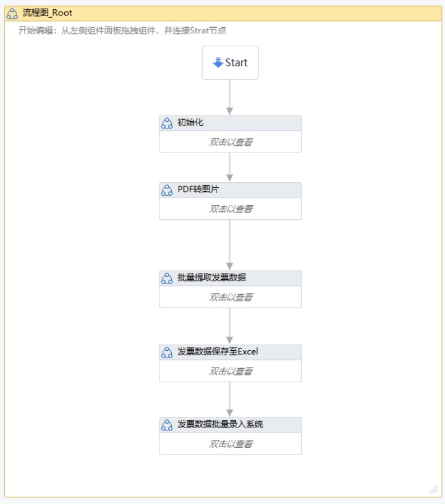This screenshot has width=445, height=504.
Task: Click 双击以查看 under 发票数据保存至Excel
Action: pyautogui.click(x=231, y=371)
